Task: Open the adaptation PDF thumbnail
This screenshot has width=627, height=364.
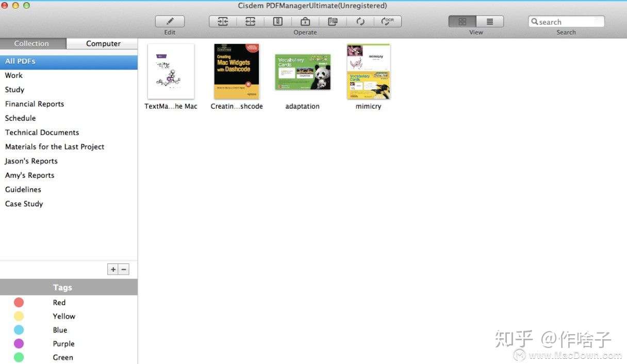Action: pos(302,71)
